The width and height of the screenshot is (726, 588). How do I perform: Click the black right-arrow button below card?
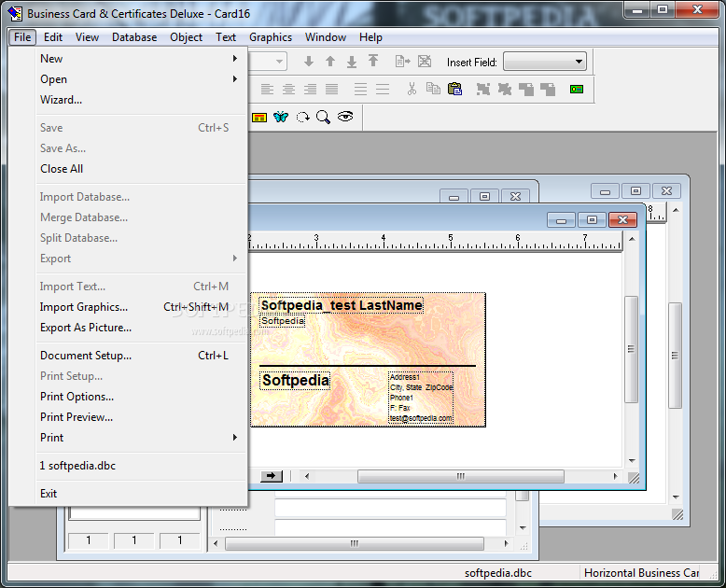coord(272,476)
